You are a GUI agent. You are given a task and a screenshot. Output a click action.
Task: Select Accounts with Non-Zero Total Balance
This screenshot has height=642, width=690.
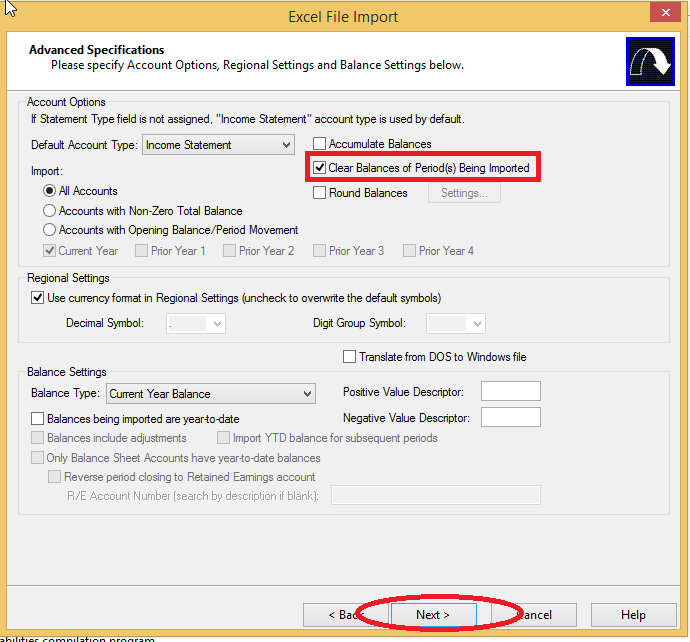(x=49, y=211)
